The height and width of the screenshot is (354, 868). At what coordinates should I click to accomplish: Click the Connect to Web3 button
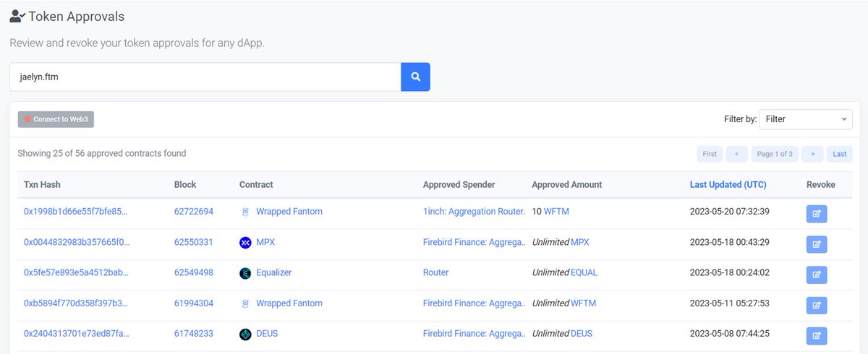(56, 119)
